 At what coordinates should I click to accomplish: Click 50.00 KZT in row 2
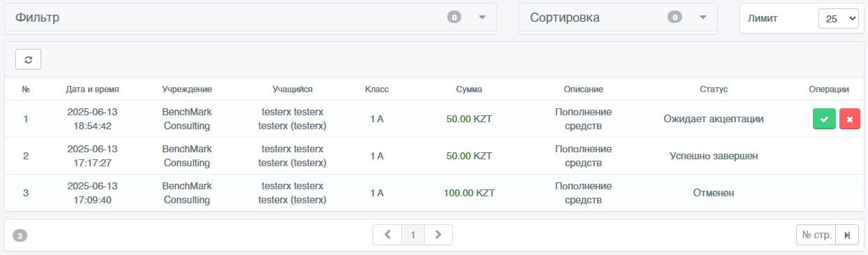pyautogui.click(x=469, y=156)
